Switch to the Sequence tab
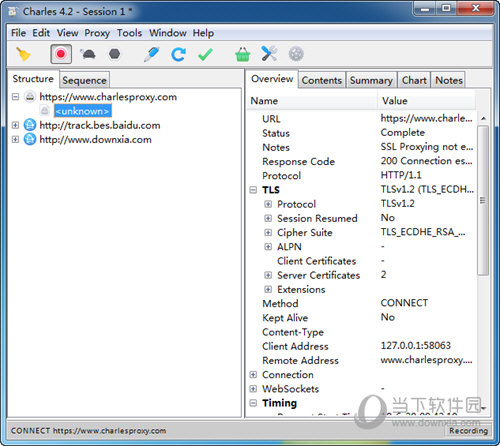 (84, 80)
